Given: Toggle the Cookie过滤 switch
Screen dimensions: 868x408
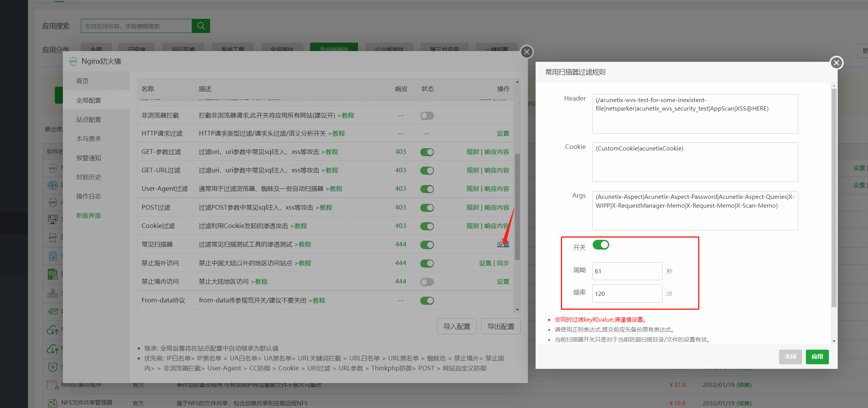Looking at the screenshot, I should coord(427,226).
